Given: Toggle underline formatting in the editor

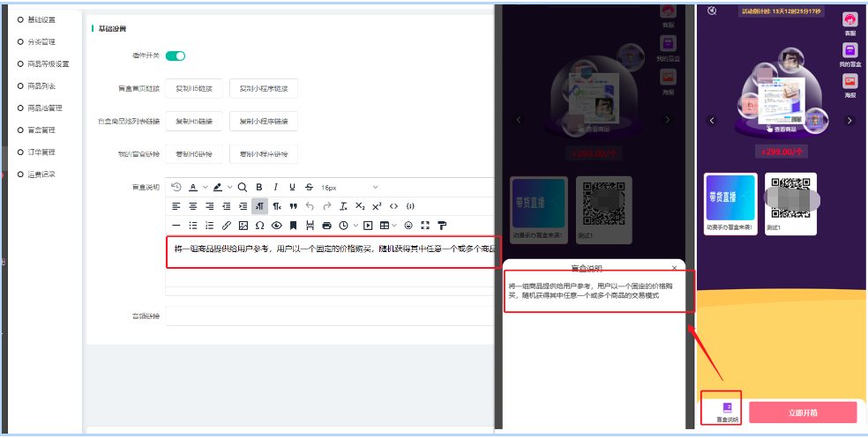Looking at the screenshot, I should tap(292, 187).
